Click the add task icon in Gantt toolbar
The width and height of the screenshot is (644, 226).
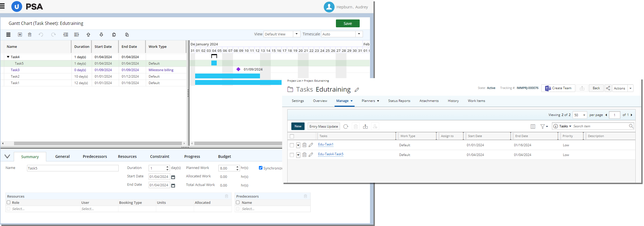pyautogui.click(x=20, y=35)
